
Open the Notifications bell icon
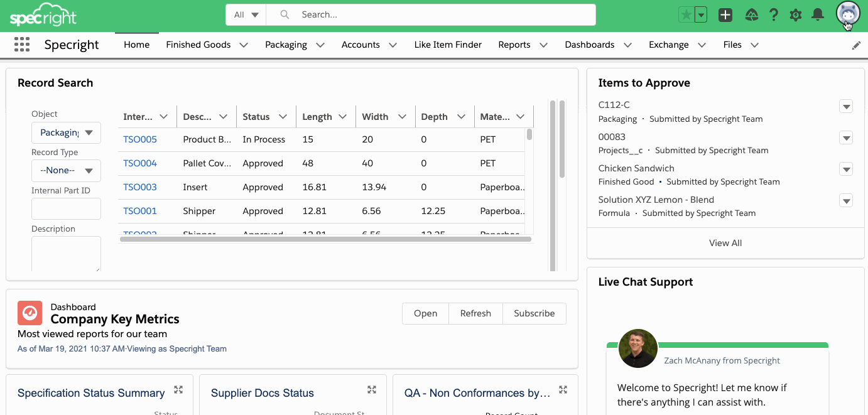(x=817, y=15)
